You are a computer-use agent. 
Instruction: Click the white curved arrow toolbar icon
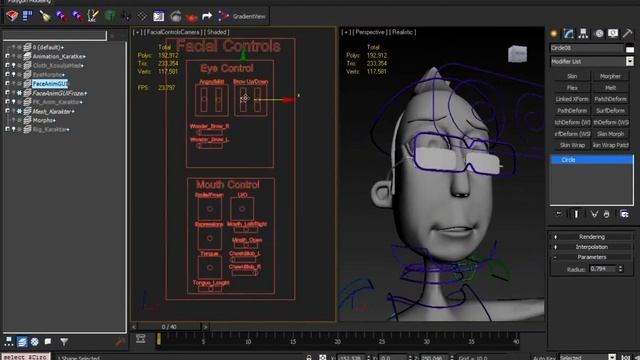[x=207, y=16]
